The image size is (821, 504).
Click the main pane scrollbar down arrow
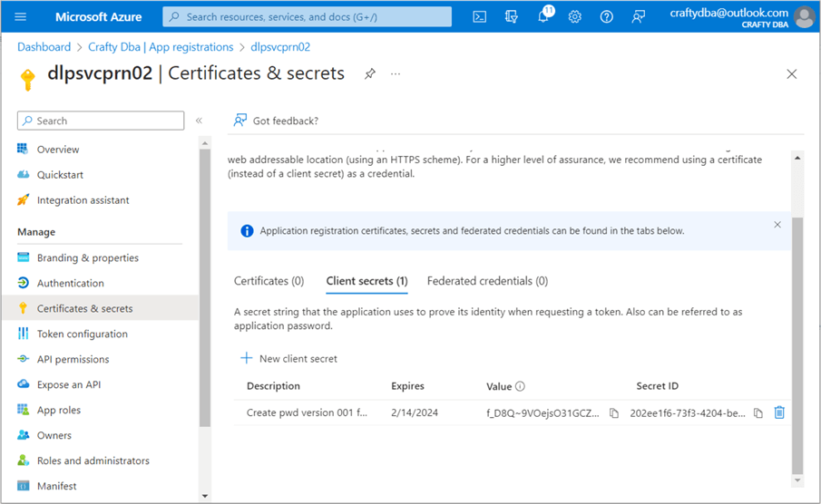tap(797, 480)
